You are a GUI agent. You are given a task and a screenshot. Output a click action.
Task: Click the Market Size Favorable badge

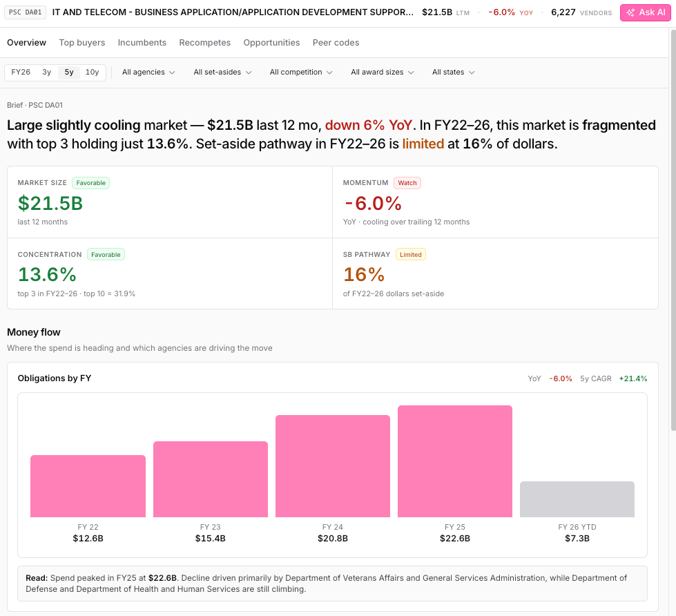(x=91, y=183)
